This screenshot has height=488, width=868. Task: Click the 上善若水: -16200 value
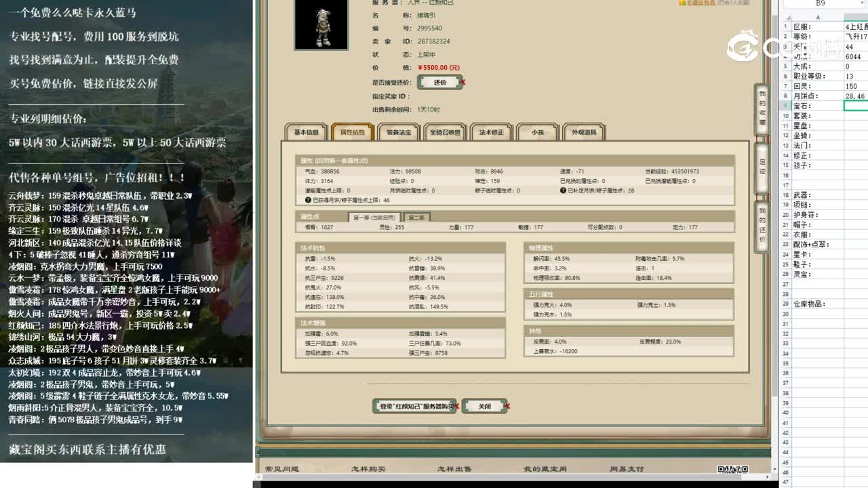tap(555, 351)
